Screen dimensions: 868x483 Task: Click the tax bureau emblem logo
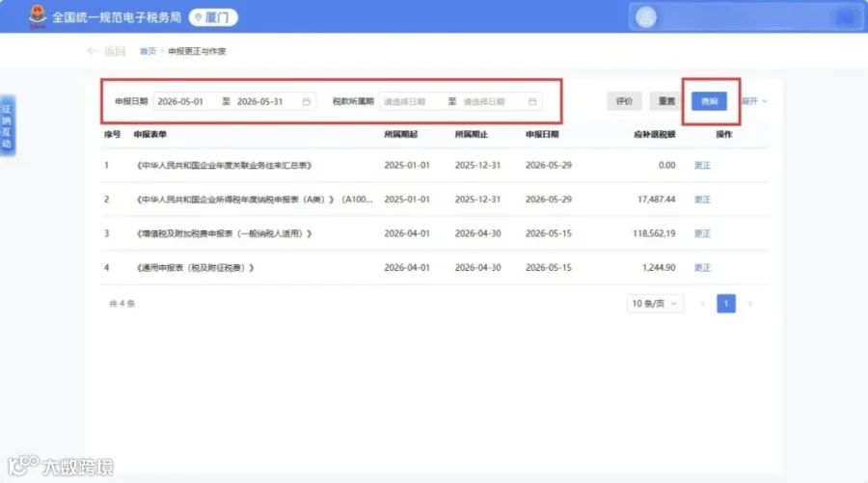pyautogui.click(x=37, y=16)
